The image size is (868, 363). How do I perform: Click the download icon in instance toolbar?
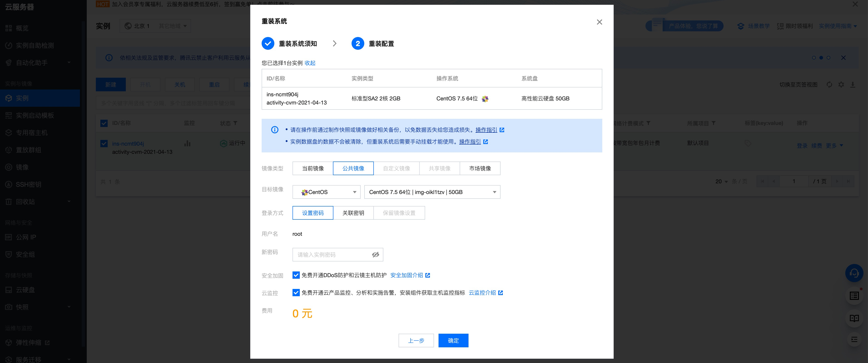pos(853,85)
